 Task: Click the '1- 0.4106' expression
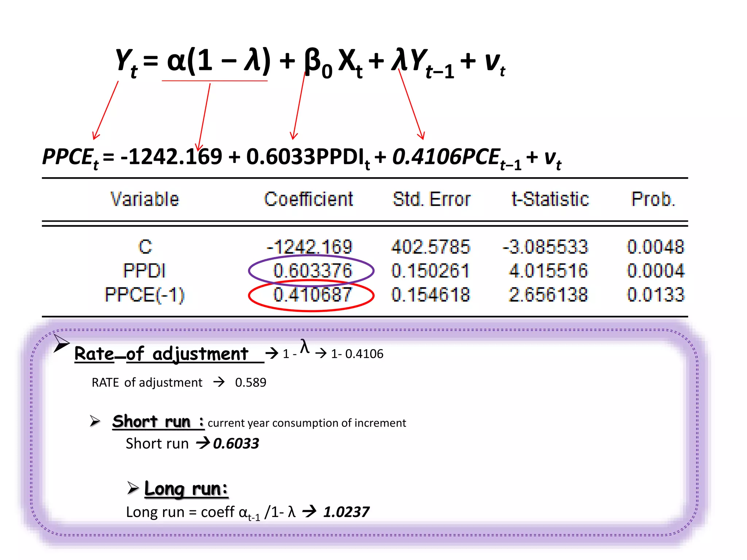click(x=357, y=354)
